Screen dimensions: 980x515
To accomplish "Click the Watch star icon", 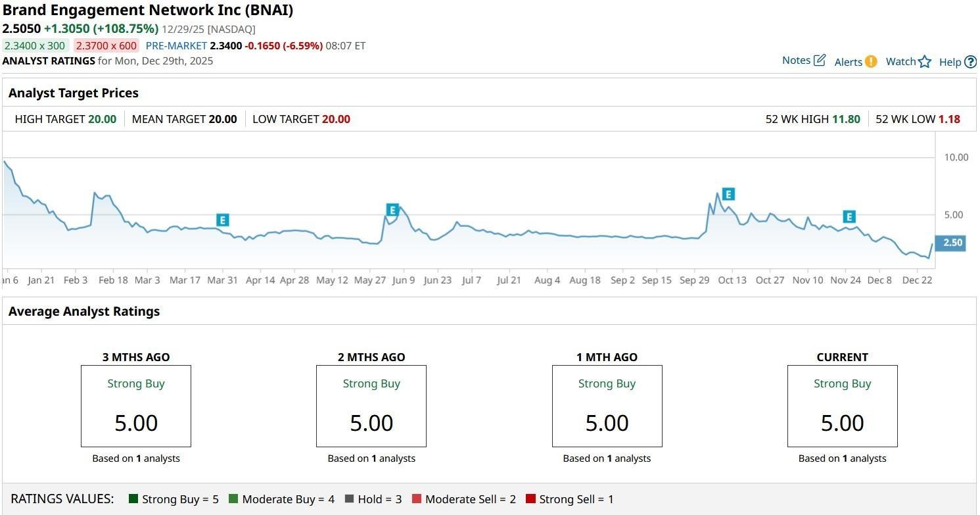I will coord(925,62).
